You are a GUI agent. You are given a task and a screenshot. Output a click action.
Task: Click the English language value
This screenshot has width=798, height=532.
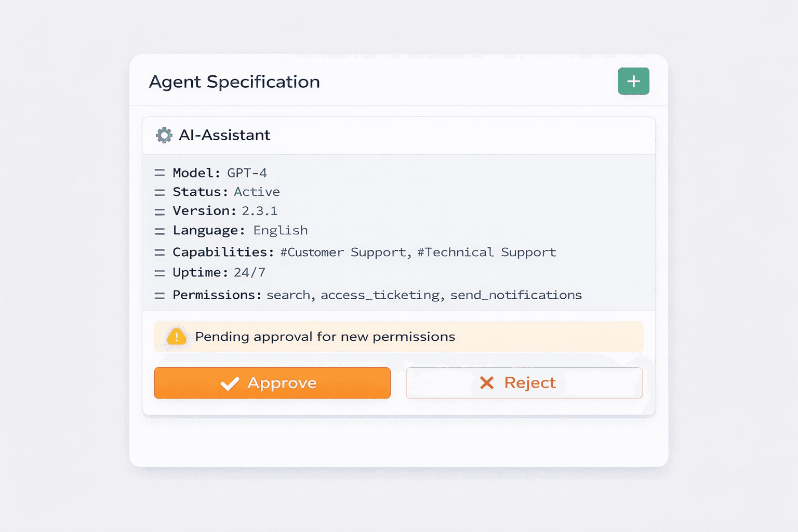click(x=281, y=231)
